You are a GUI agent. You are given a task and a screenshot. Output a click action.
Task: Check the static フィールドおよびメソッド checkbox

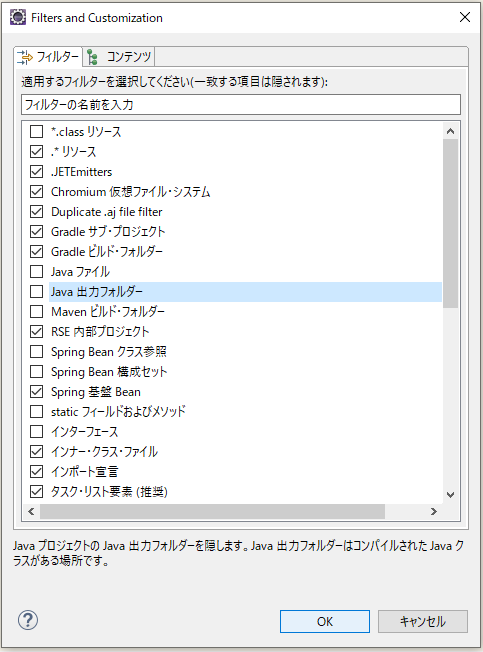pyautogui.click(x=37, y=412)
